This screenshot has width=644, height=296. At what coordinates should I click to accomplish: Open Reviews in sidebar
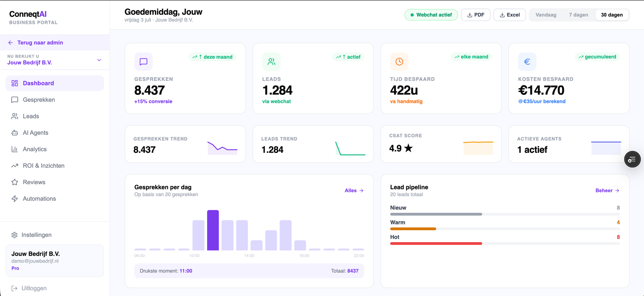55,182
